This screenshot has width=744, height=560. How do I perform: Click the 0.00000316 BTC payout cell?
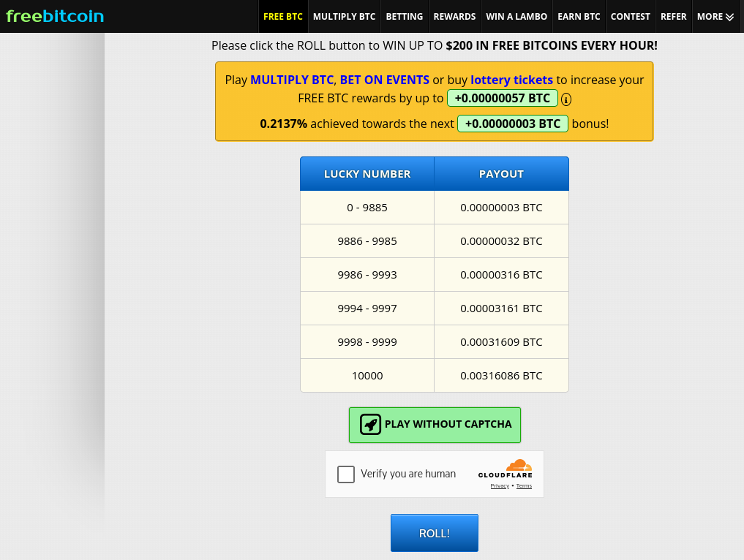pyautogui.click(x=502, y=275)
